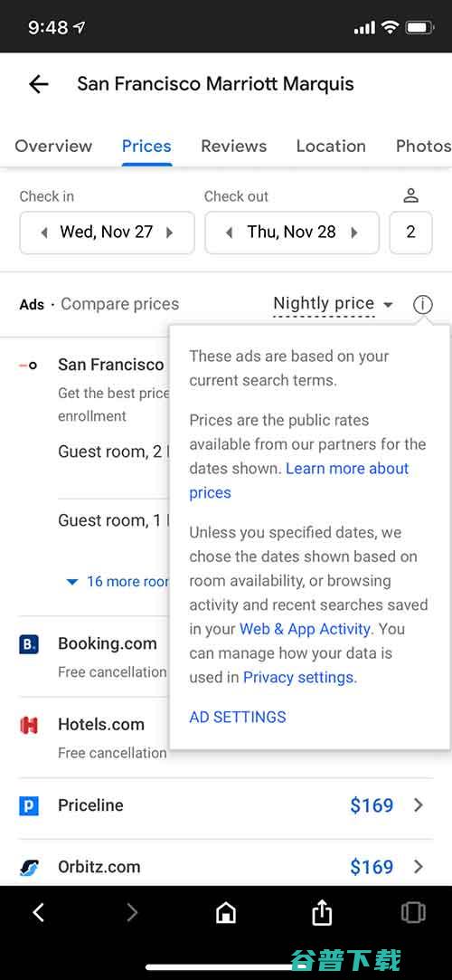Viewport: 452px width, 980px height.
Task: Open the info icon next to Nightly price
Action: [x=423, y=304]
